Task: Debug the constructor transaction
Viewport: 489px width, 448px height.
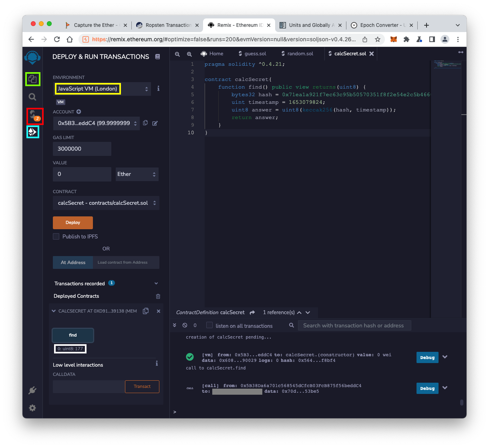Action: tap(427, 357)
